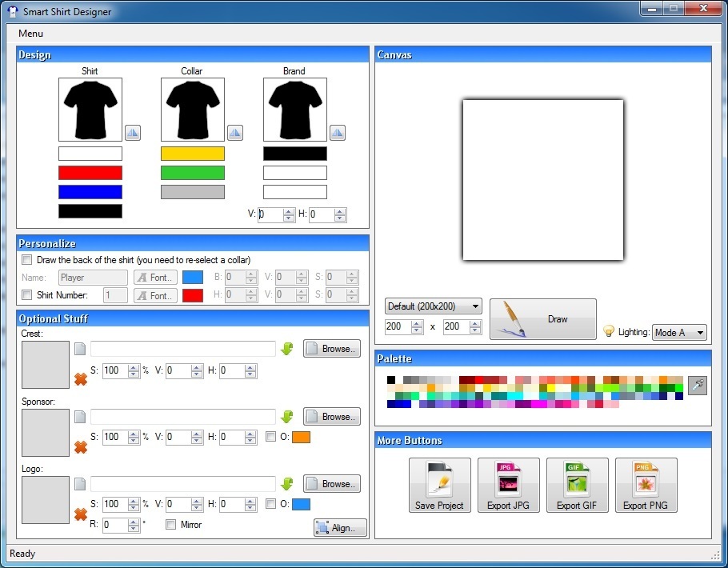The width and height of the screenshot is (728, 568).
Task: Export the design as JPG
Action: tap(508, 485)
